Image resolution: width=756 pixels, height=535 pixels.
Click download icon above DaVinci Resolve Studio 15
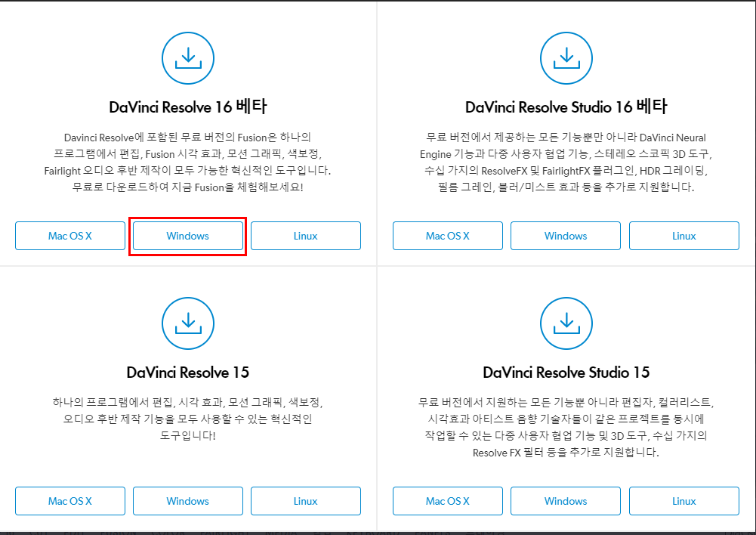tap(566, 323)
